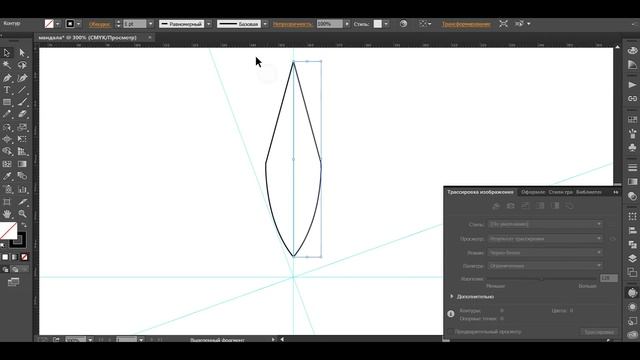Viewport: 640px width, 360px height.
Task: Select the Artboard tool
Action: pos(7,202)
